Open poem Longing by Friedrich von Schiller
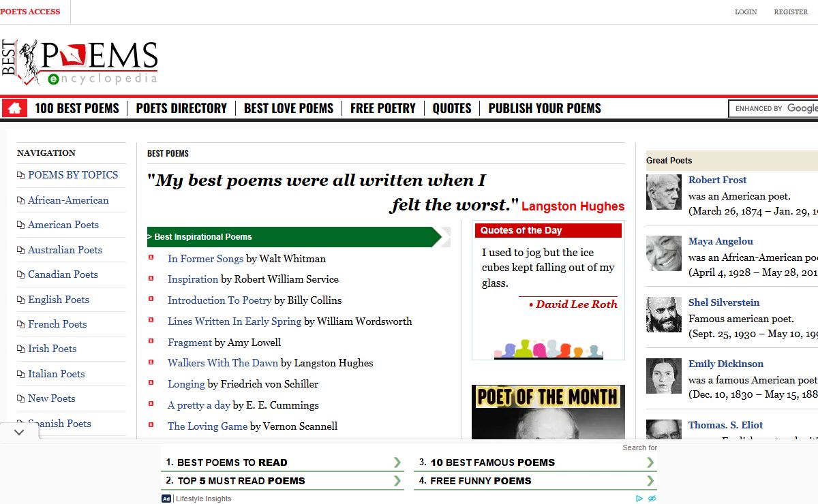 (186, 384)
